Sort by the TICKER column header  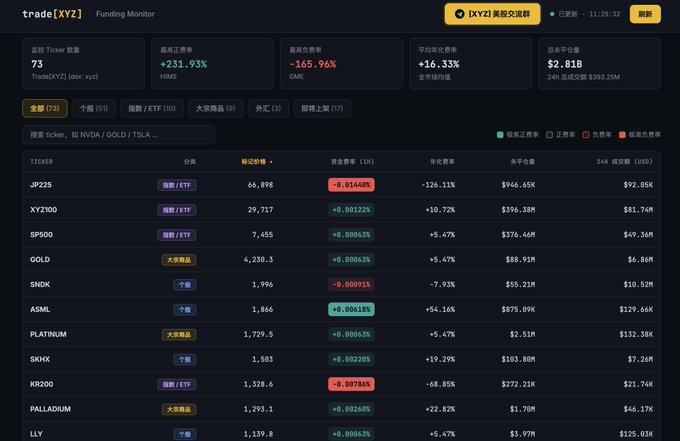coord(41,162)
